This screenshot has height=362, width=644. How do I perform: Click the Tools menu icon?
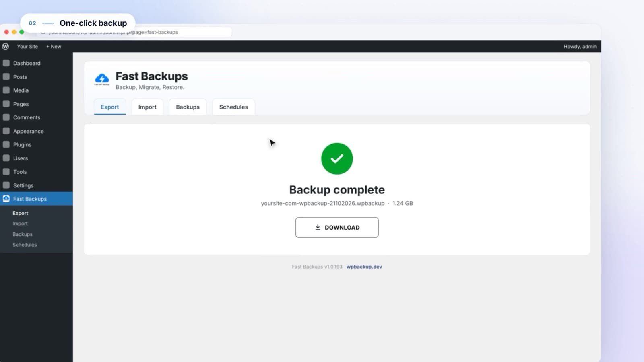tap(6, 172)
